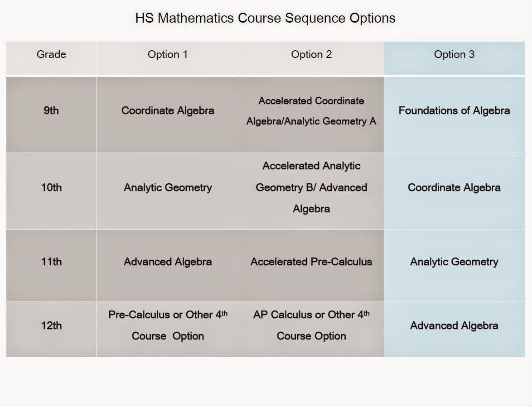Image resolution: width=532 pixels, height=407 pixels.
Task: Click the 10th grade row label
Action: point(51,187)
